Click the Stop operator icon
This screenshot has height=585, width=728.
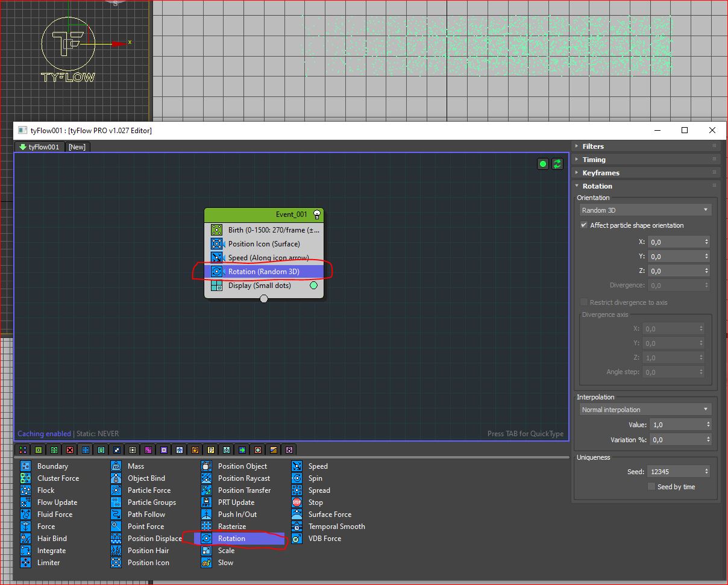tap(297, 502)
